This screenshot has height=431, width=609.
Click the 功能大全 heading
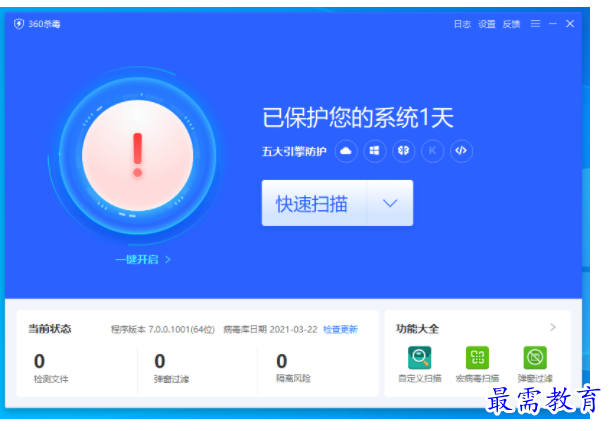pos(417,329)
